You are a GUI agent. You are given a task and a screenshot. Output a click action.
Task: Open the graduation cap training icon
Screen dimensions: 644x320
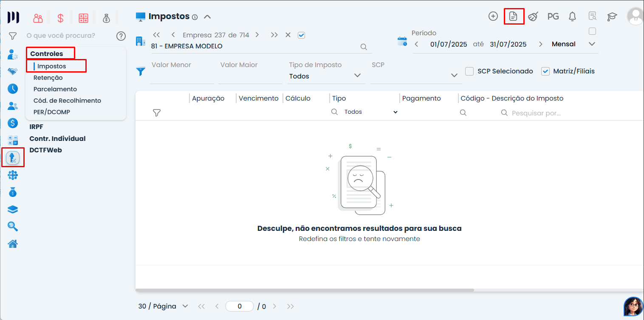click(612, 17)
